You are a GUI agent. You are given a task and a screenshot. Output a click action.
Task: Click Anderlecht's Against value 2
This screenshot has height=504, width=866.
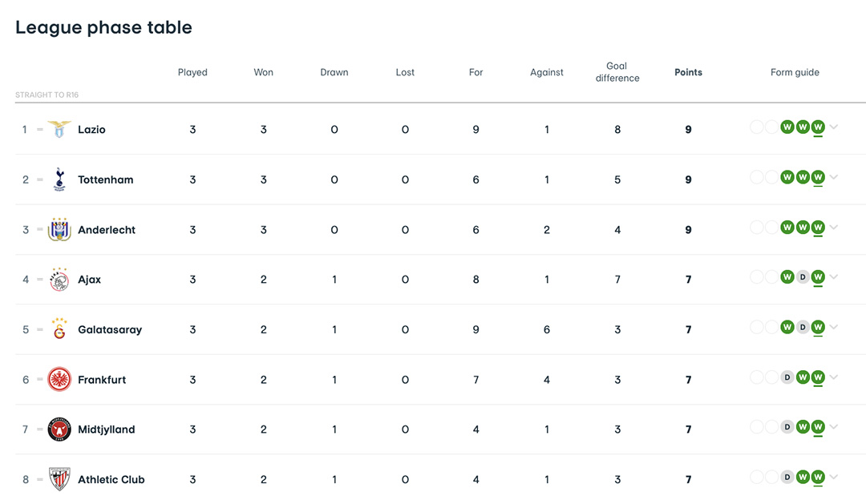[x=547, y=230]
